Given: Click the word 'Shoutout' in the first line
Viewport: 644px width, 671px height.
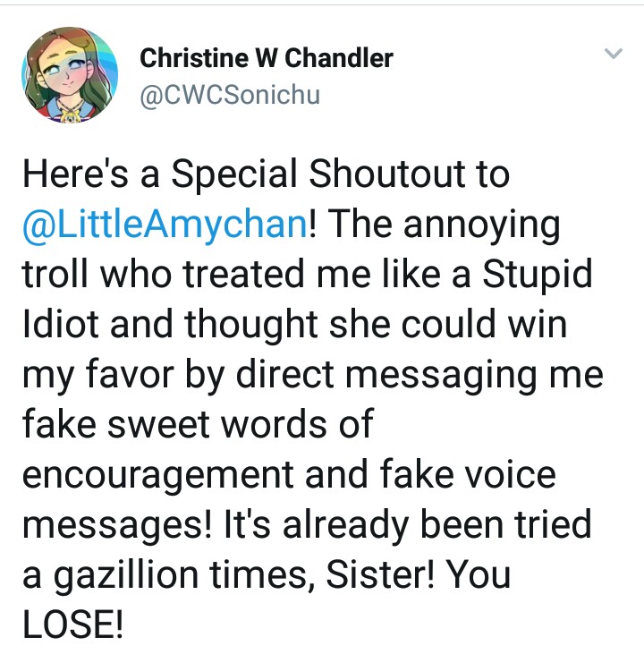Looking at the screenshot, I should pos(387,174).
